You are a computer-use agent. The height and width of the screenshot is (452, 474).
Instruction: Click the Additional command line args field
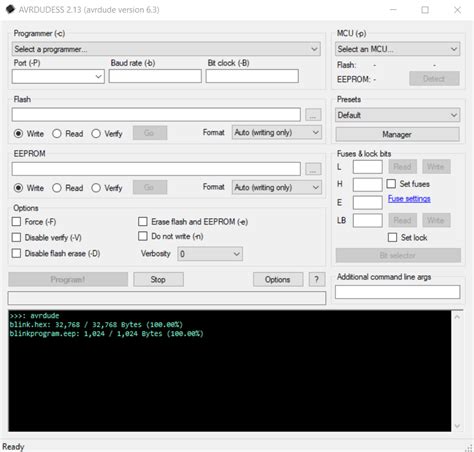(x=397, y=292)
